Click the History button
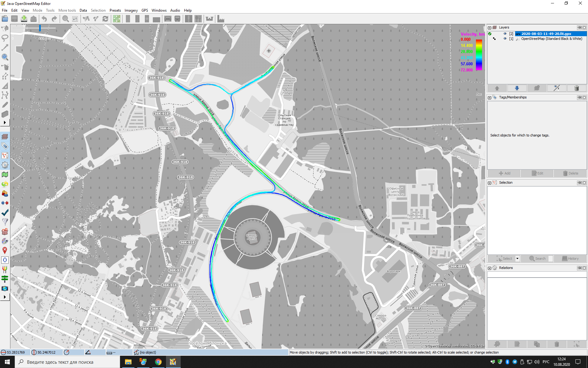The height and width of the screenshot is (368, 588). point(570,259)
